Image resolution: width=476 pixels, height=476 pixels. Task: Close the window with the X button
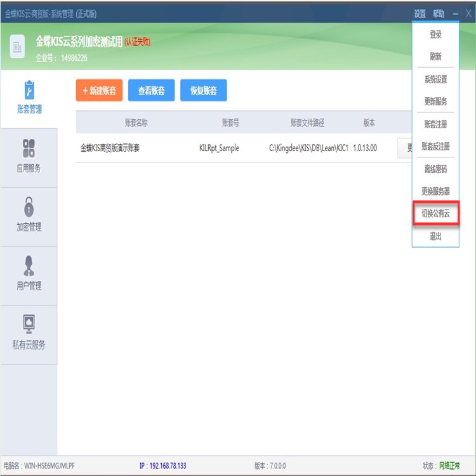468,13
